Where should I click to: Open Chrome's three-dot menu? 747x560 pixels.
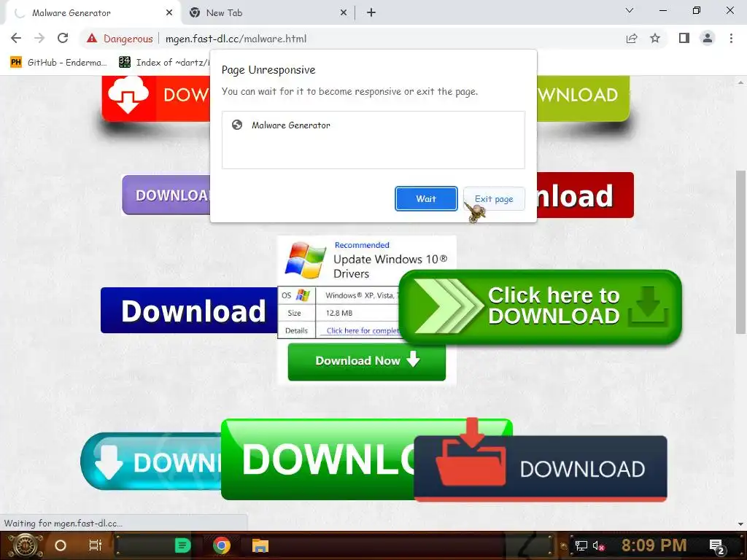pos(731,38)
